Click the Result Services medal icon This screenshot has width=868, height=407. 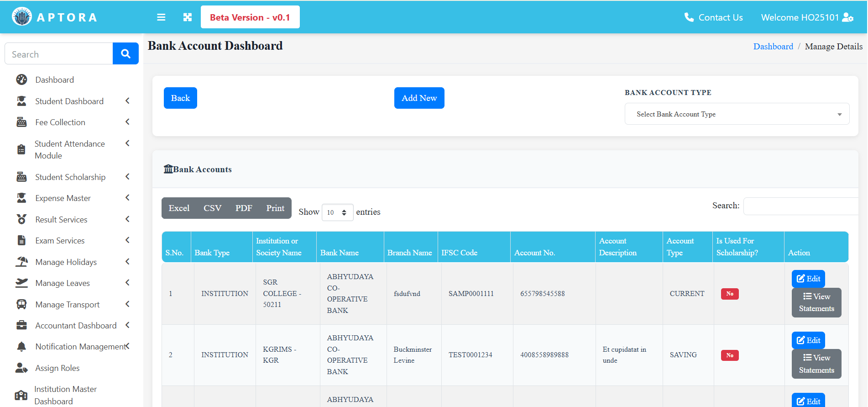tap(21, 219)
